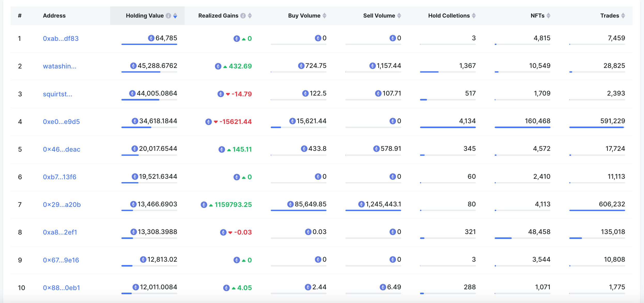Select the 135,018 trades value

coord(613,232)
